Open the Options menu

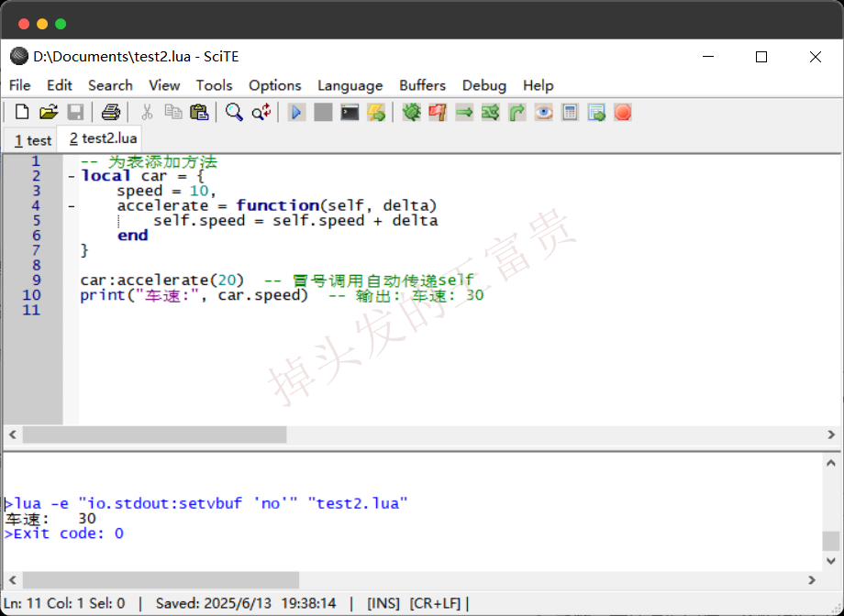click(x=274, y=85)
